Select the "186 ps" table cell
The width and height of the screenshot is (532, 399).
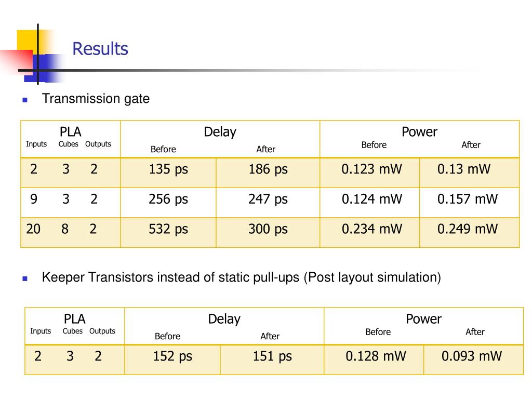[268, 169]
